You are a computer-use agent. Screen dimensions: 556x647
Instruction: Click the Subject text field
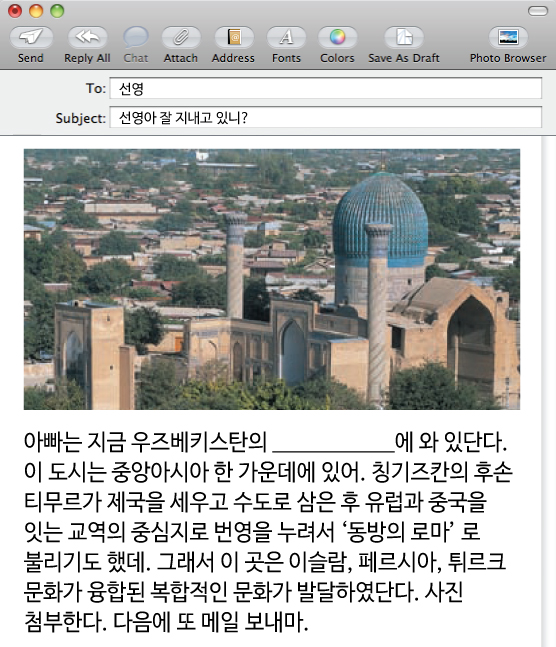pyautogui.click(x=326, y=118)
